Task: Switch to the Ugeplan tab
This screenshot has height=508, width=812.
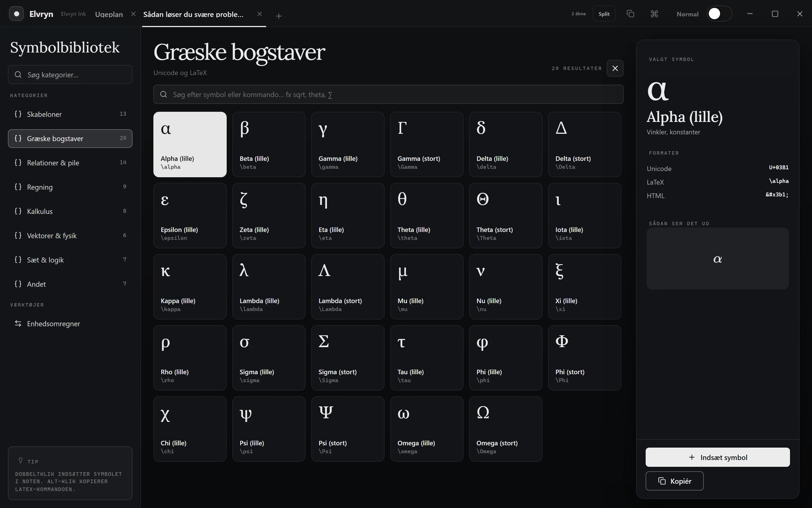Action: point(109,14)
